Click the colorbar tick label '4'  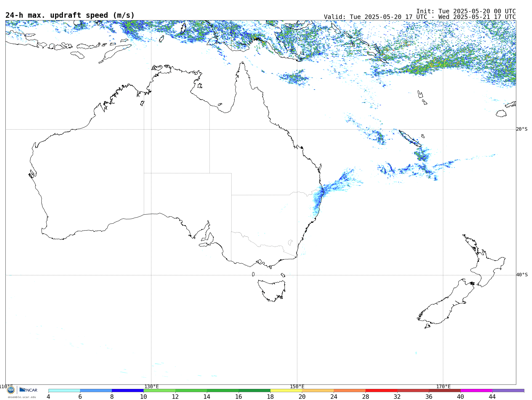click(49, 397)
